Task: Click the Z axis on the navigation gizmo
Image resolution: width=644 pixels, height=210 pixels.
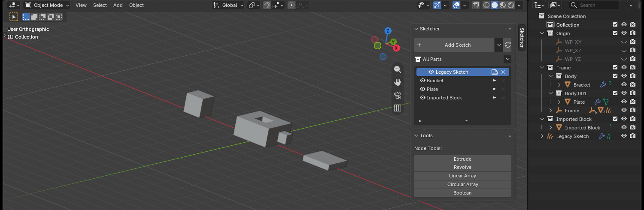Action: click(388, 31)
